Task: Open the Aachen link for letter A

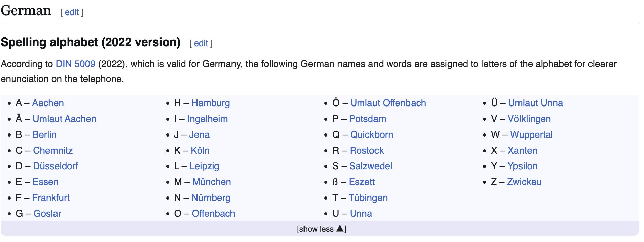Action: 48,103
